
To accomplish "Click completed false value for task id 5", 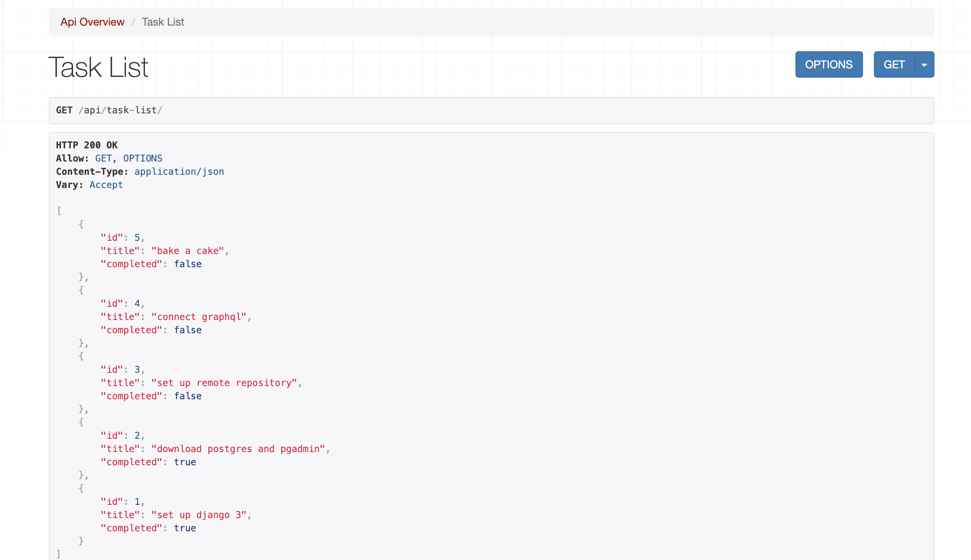I will pos(188,264).
